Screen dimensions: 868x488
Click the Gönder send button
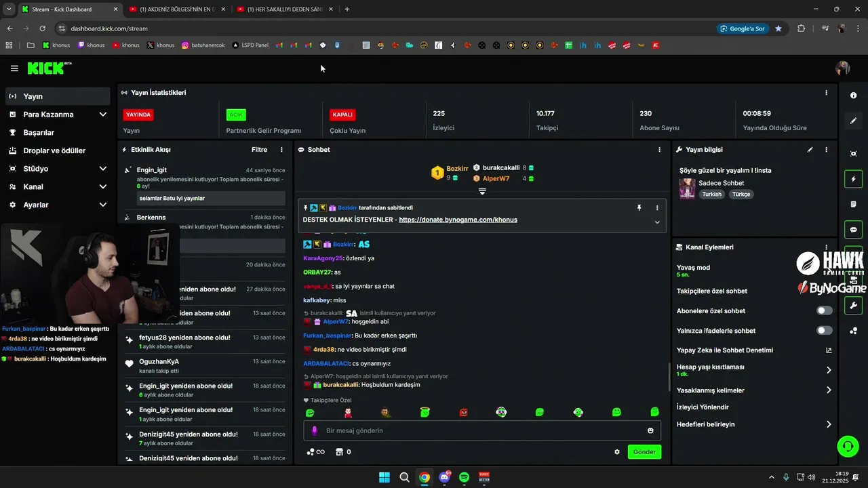(x=644, y=452)
